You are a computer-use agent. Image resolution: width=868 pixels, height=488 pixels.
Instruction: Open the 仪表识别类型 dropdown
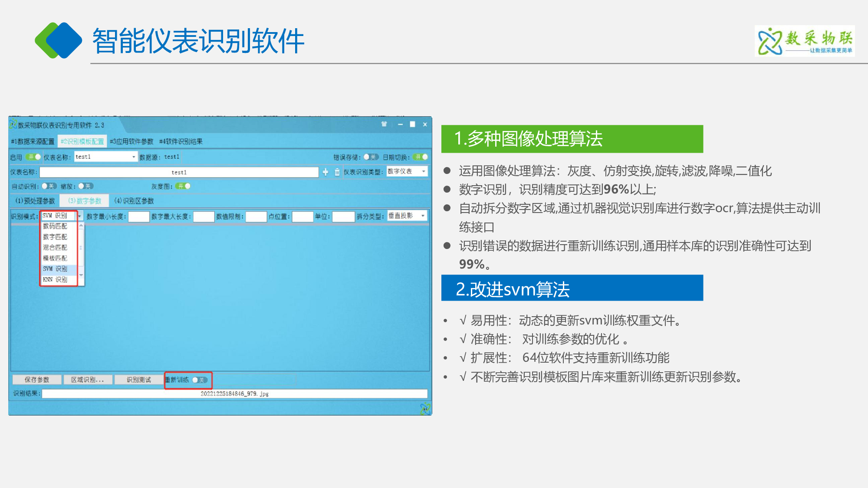407,172
